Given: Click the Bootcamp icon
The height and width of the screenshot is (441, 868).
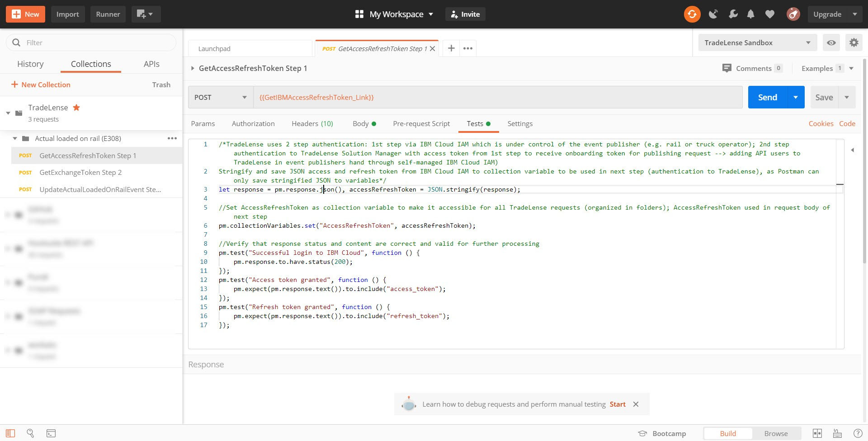Looking at the screenshot, I should pos(642,433).
